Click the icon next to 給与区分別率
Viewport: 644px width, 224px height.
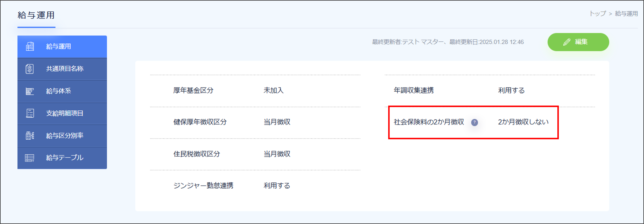tap(30, 135)
